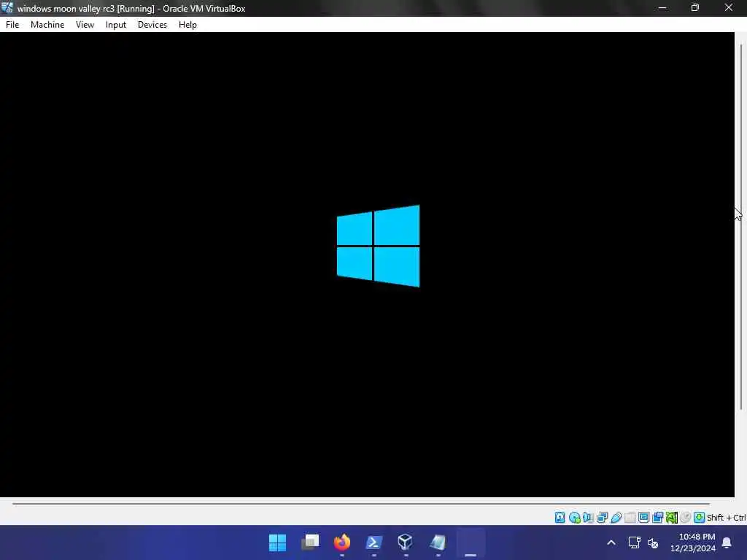Open the File menu
This screenshot has width=747, height=560.
pos(12,25)
